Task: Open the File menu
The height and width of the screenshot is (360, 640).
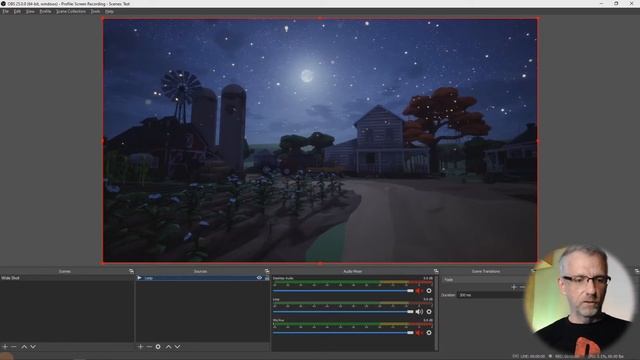Action: click(x=5, y=11)
